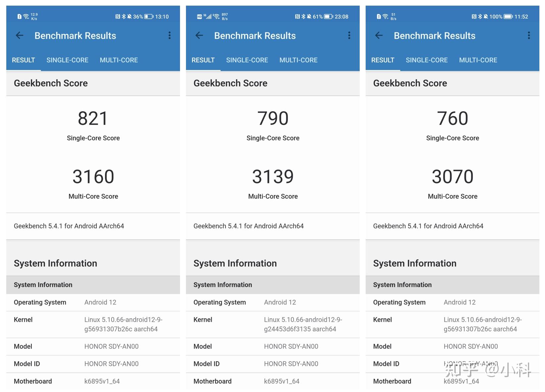The height and width of the screenshot is (392, 545).
Task: Select the RESULT tab on the 821 score screen
Action: (23, 60)
